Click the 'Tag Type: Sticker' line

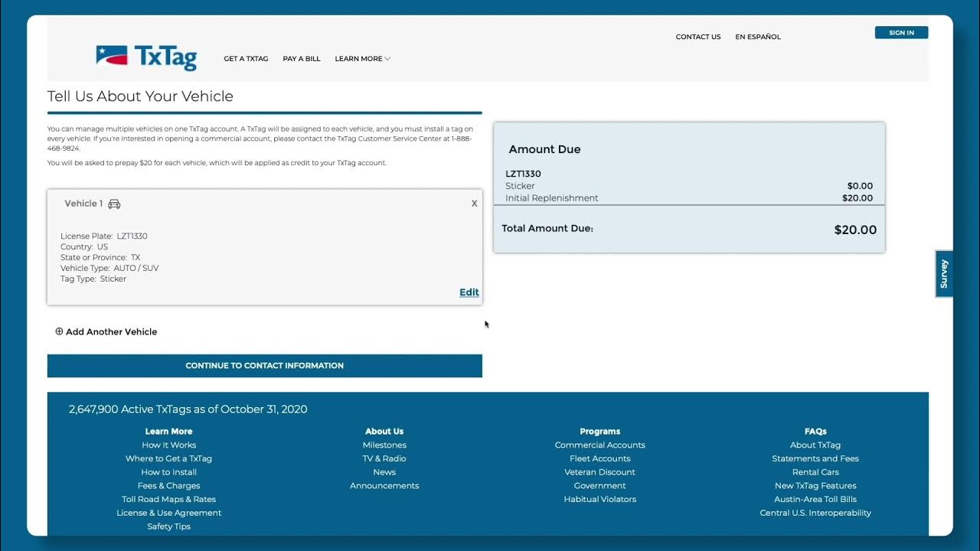(93, 279)
